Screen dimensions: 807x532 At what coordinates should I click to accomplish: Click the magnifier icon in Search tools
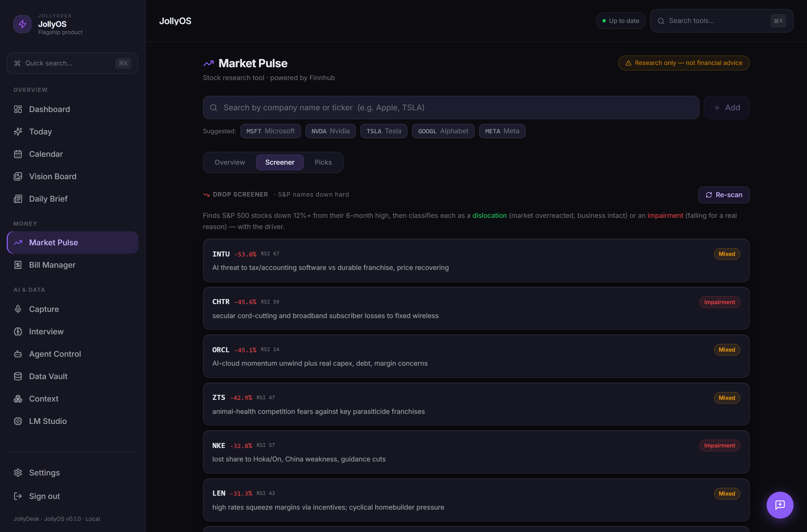click(x=661, y=21)
